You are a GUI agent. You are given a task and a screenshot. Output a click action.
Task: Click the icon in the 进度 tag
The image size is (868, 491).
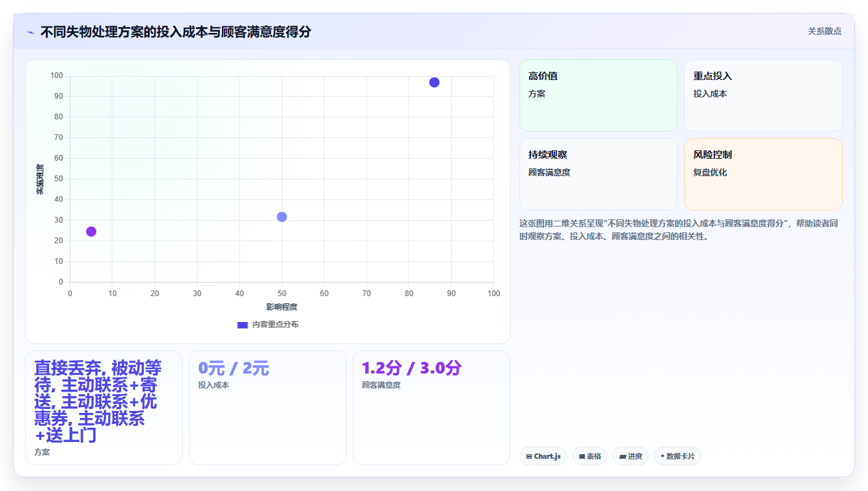tap(622, 456)
